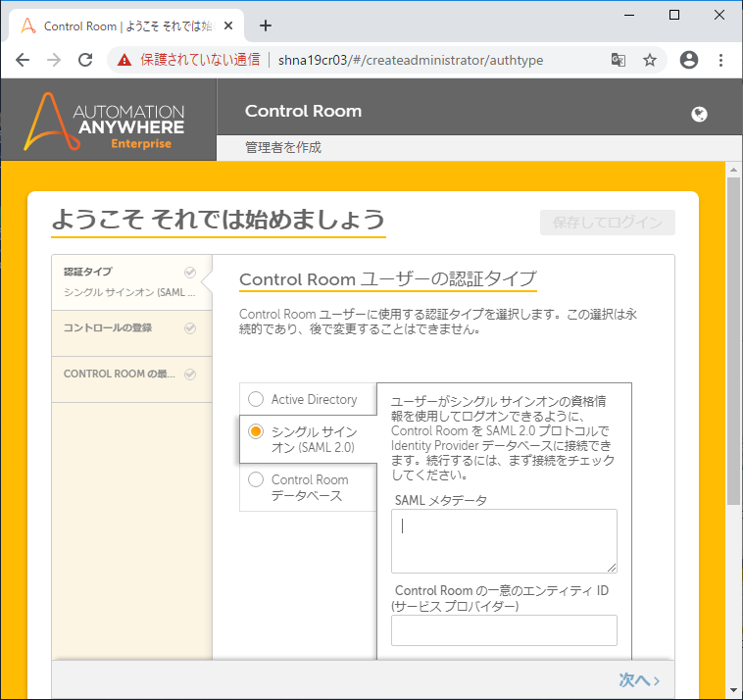Click the globe language icon in header

coord(699,115)
